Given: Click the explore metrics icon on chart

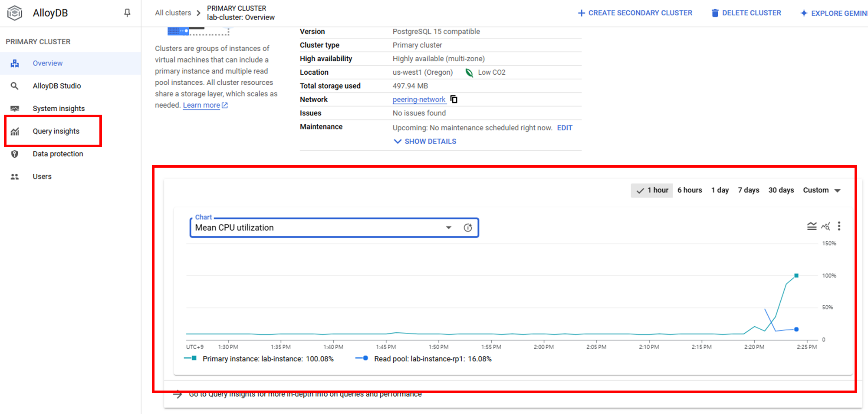Looking at the screenshot, I should click(825, 226).
